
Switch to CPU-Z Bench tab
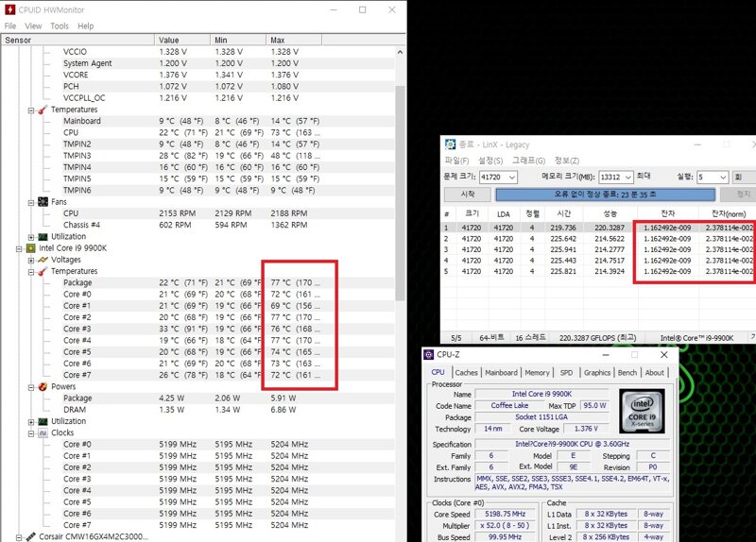627,372
